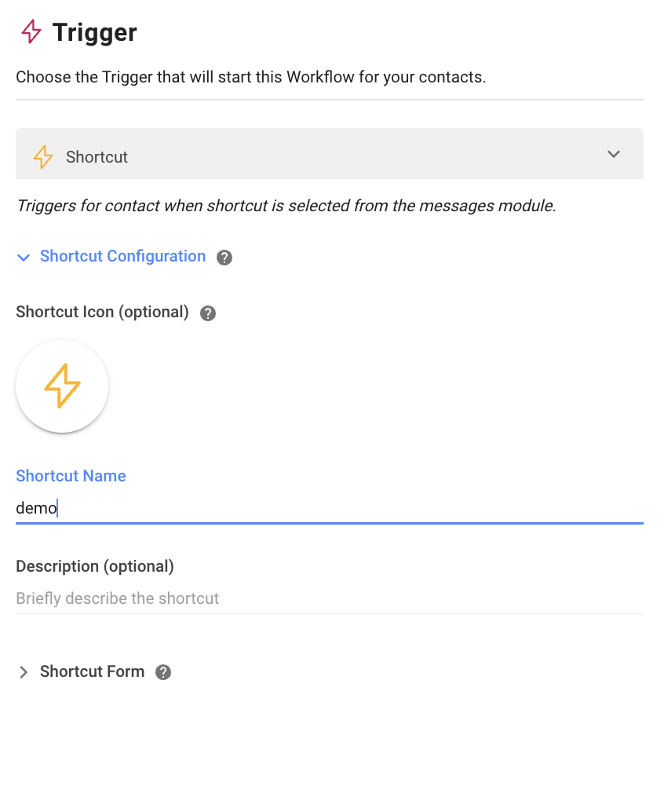Screen dimensions: 664x812
Task: Click the Shortcut Name blue label
Action: tap(71, 476)
